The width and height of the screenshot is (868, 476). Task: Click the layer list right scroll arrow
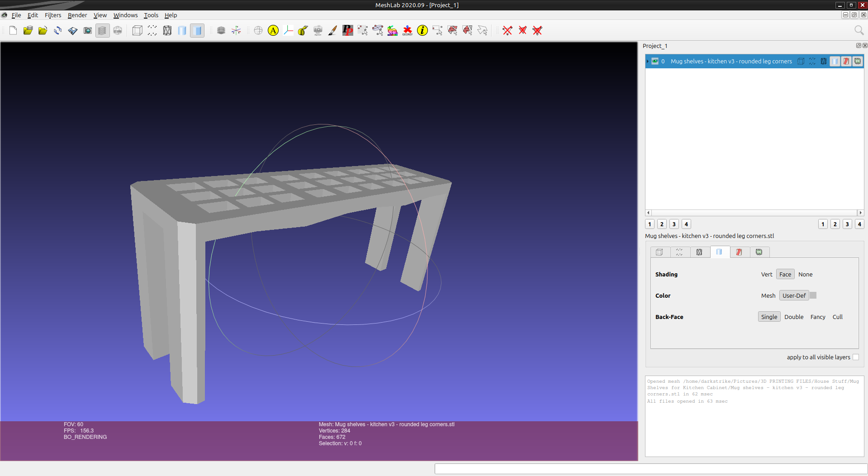pyautogui.click(x=860, y=213)
